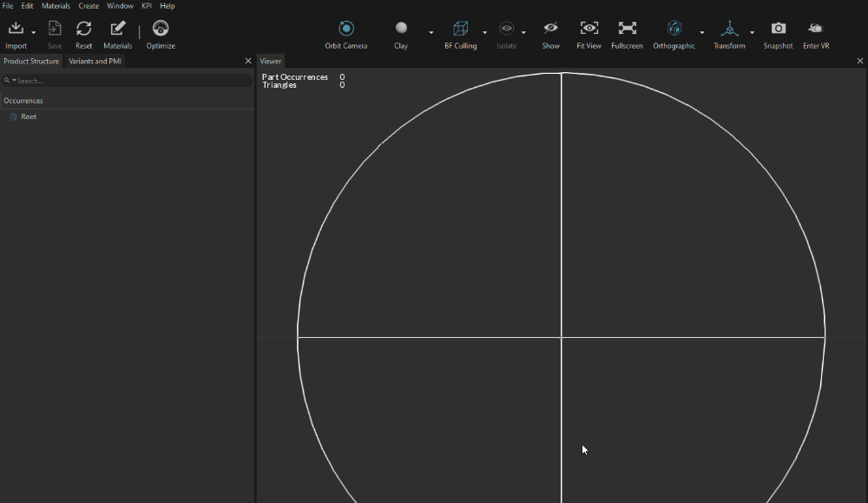Activate the Transform gizmo tool

coord(730,29)
